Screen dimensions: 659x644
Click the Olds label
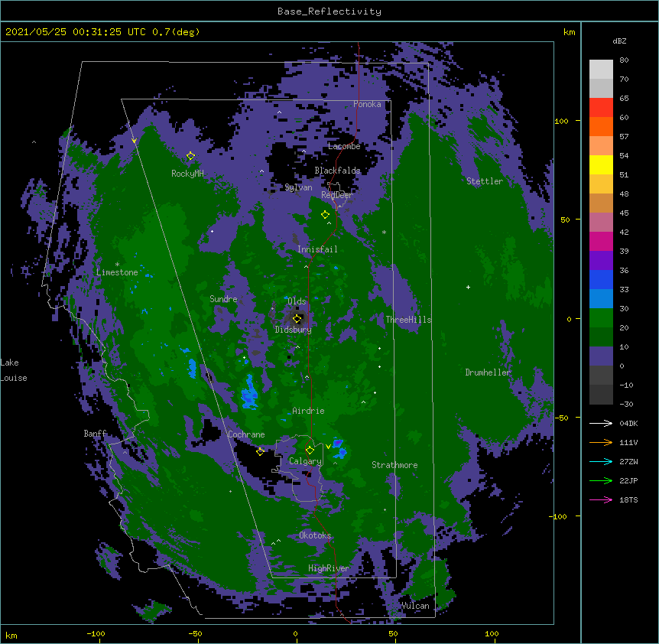(x=297, y=301)
